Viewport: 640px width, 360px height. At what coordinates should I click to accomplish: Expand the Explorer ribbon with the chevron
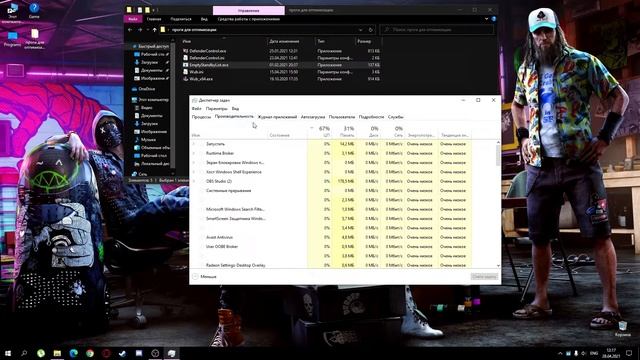(x=486, y=19)
